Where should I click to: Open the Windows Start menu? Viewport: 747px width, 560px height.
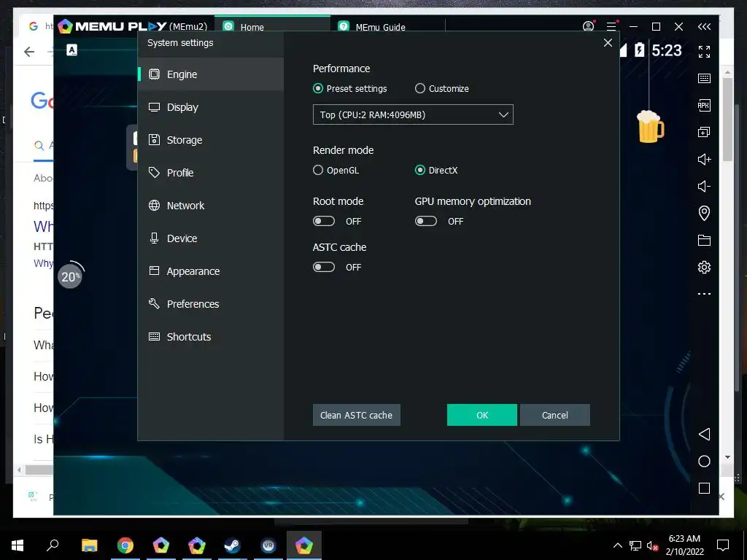point(18,545)
